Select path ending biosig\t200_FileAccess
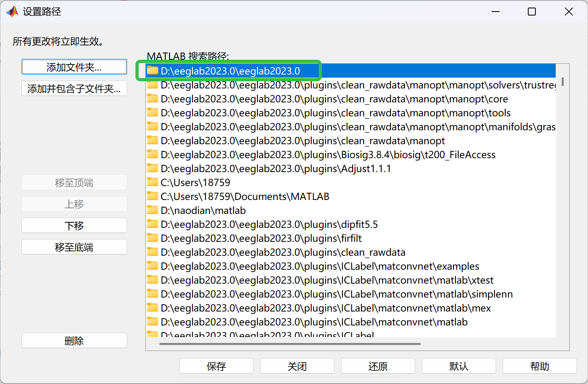Viewport: 588px width, 384px height. coord(351,155)
